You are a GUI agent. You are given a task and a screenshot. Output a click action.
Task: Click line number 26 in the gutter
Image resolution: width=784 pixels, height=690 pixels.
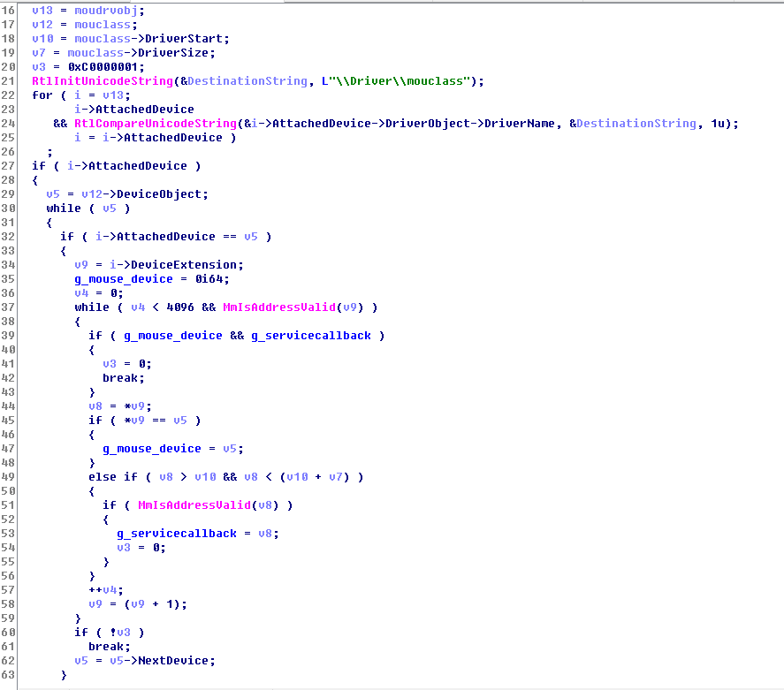8,152
